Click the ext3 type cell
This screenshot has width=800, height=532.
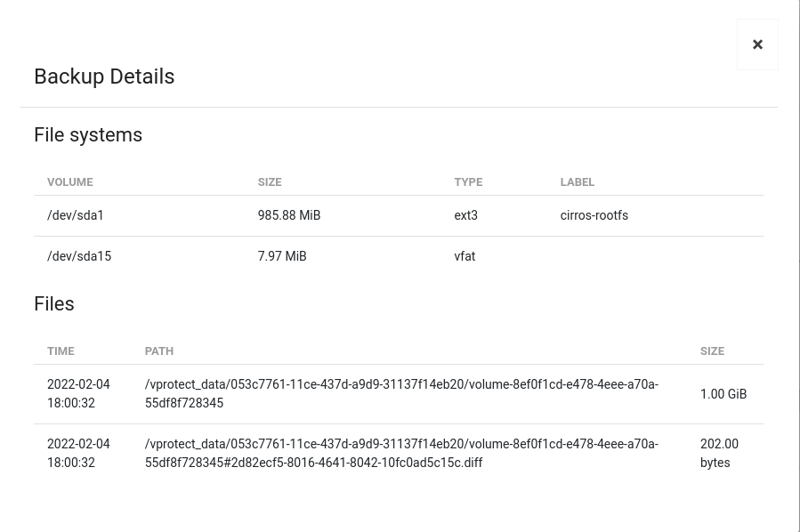pos(465,215)
